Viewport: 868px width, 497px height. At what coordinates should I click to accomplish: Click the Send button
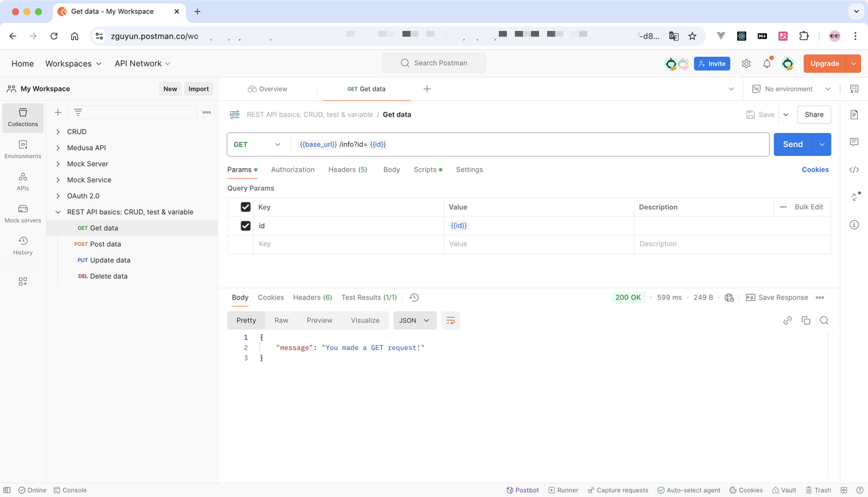793,144
